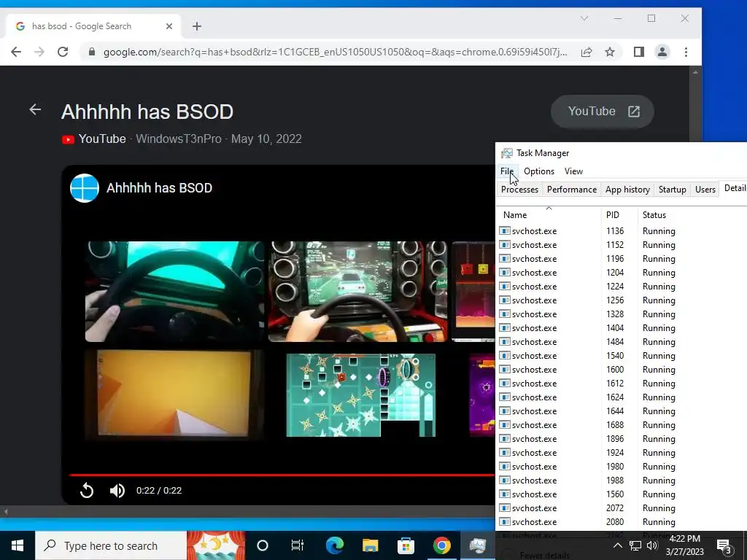747x560 pixels.
Task: Click the Task Manager taskbar icon
Action: [477, 545]
